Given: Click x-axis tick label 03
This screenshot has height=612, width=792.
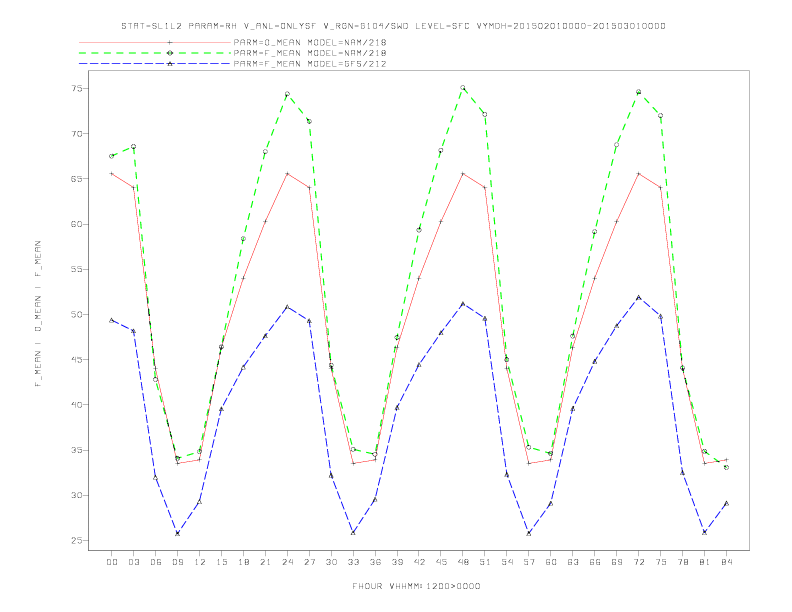Looking at the screenshot, I should [134, 562].
